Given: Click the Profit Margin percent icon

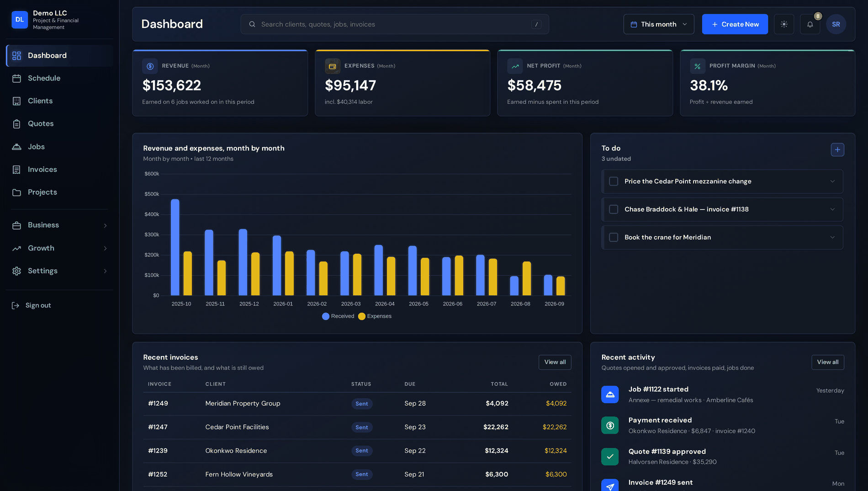Looking at the screenshot, I should click(x=698, y=66).
